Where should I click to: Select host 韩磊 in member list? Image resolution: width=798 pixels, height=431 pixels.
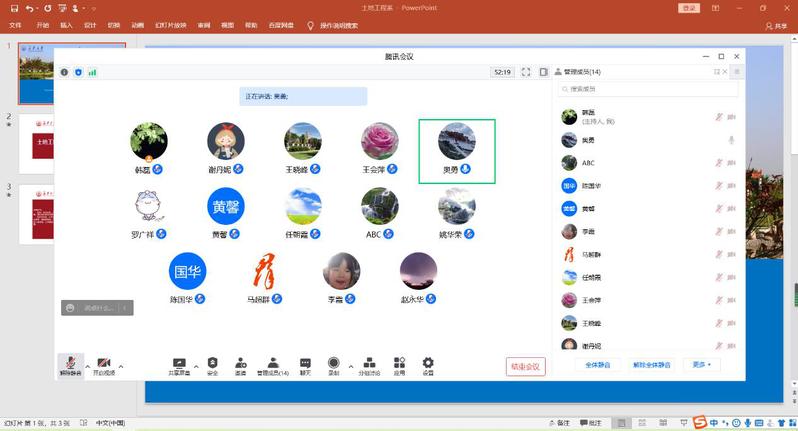648,117
